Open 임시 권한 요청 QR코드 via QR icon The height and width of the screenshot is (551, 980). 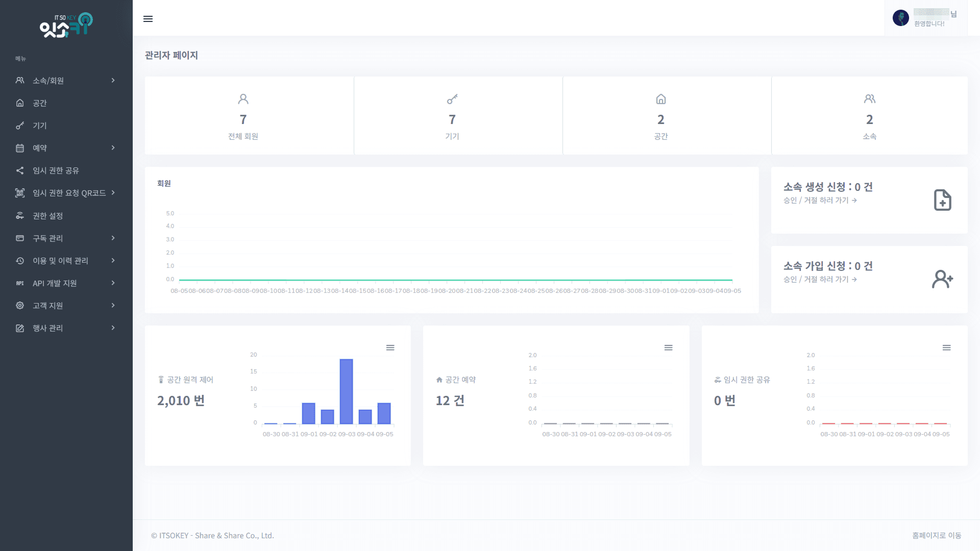(x=19, y=193)
